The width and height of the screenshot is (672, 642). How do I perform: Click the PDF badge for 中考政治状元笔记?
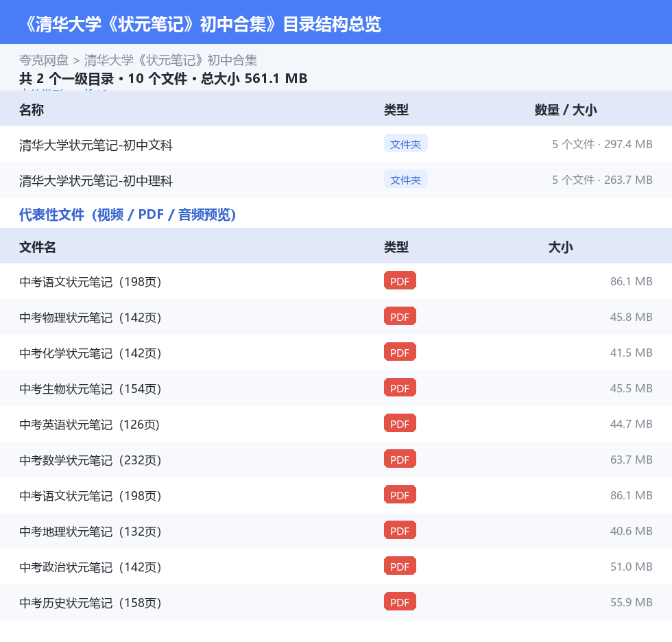[x=400, y=566]
